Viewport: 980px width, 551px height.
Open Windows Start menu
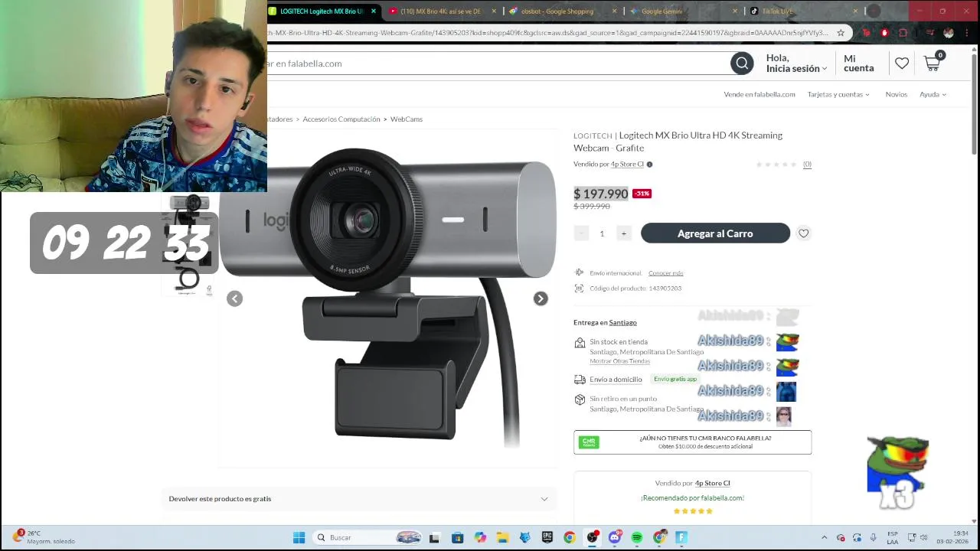(x=299, y=537)
